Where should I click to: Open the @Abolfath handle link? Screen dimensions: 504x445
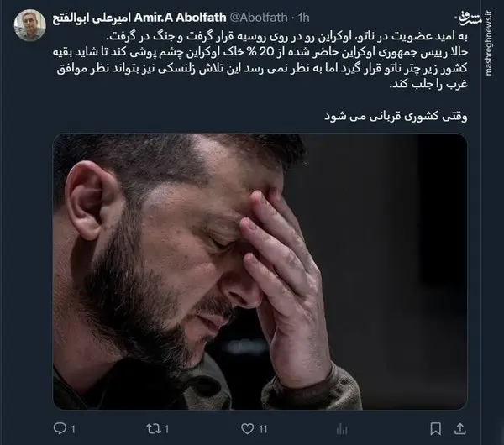coord(259,18)
